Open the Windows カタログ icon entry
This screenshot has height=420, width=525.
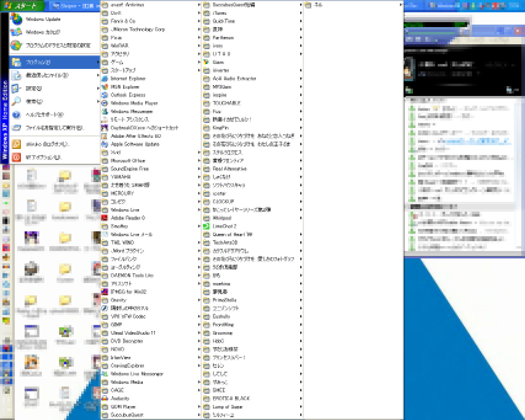16,32
